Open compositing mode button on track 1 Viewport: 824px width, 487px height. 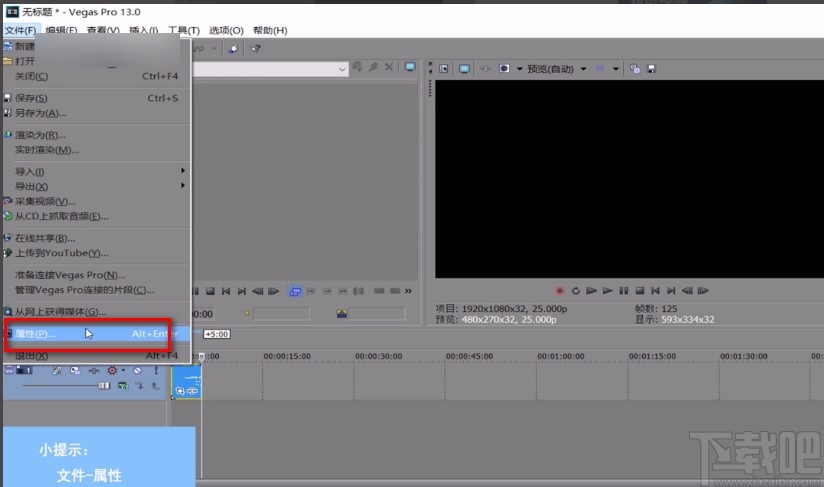[x=123, y=386]
